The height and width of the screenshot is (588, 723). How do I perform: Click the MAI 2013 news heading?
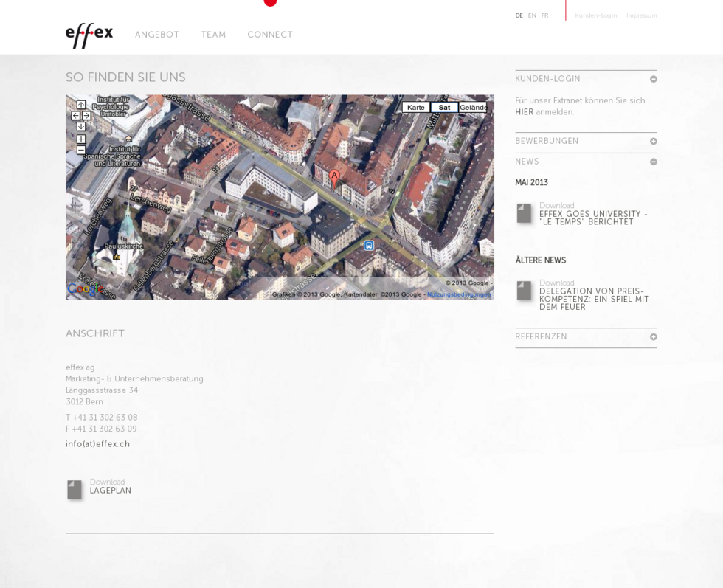coord(532,183)
